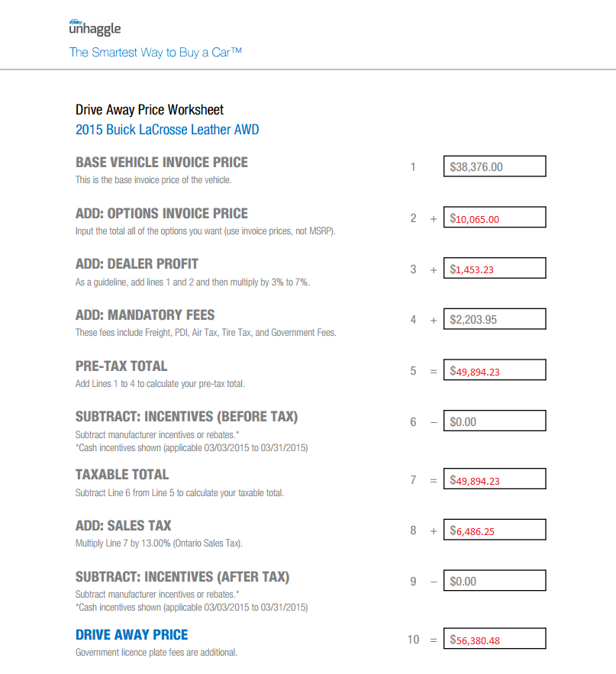Screen dimensions: 616x674
Task: Click the mandatory fees value field
Action: coord(495,319)
